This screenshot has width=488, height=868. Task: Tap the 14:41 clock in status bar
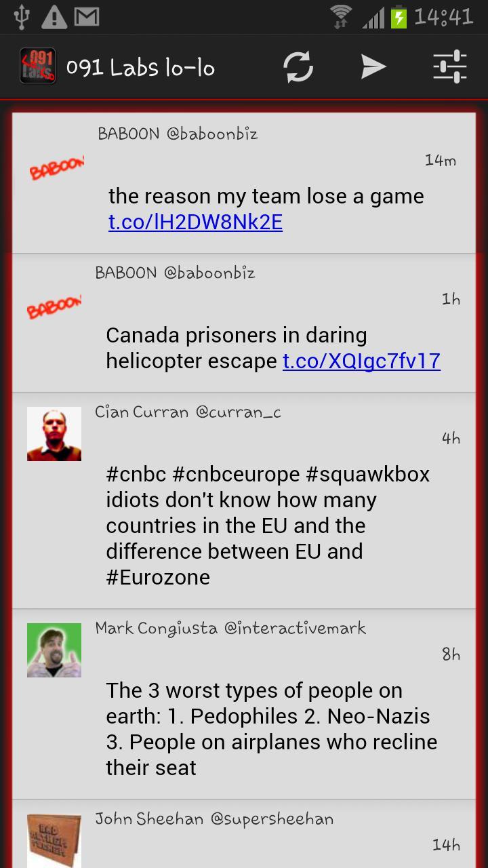[x=443, y=17]
